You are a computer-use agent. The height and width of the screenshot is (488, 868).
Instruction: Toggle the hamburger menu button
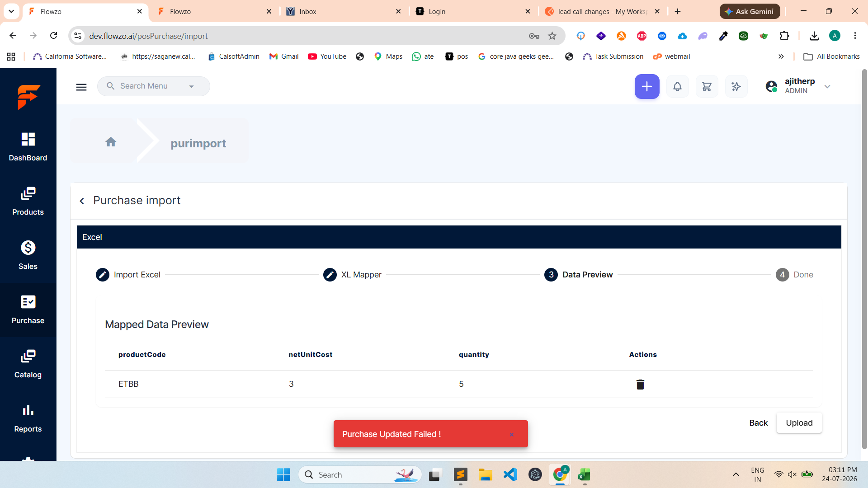pyautogui.click(x=81, y=87)
